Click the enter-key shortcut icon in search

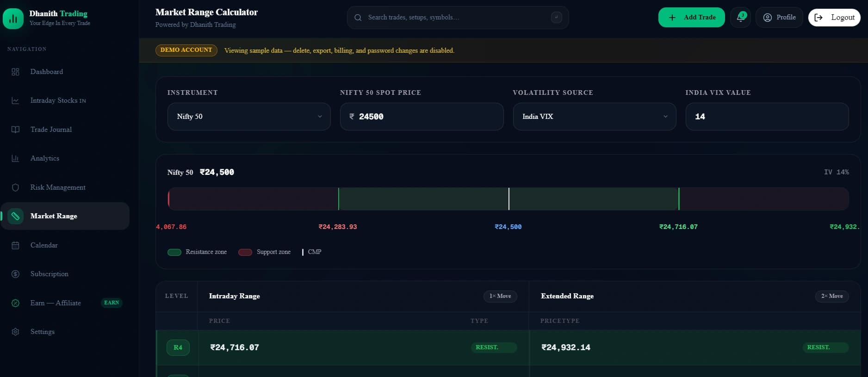point(556,17)
